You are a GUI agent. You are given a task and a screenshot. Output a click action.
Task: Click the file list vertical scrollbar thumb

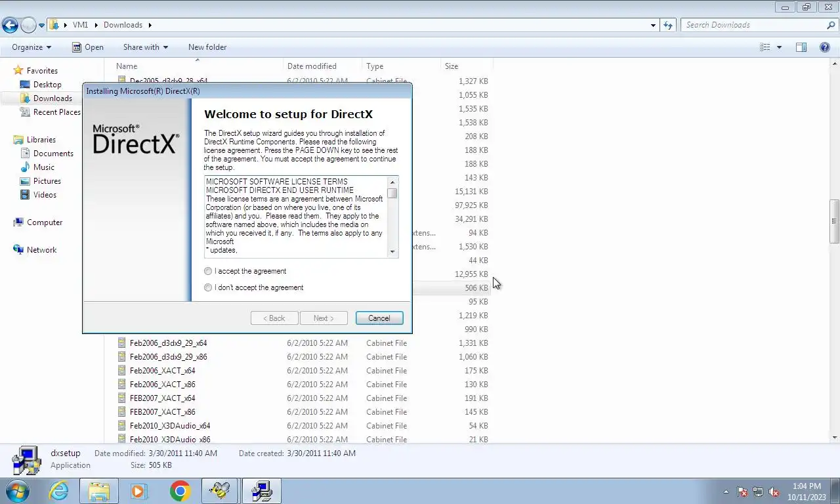835,221
